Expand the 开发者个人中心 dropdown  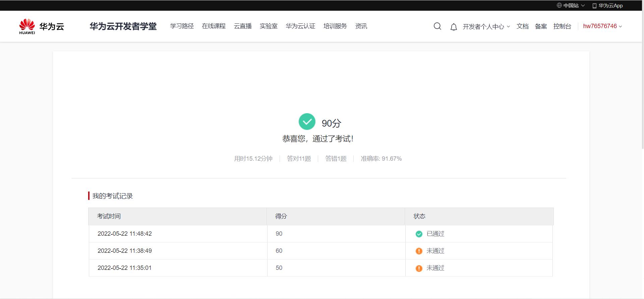coord(486,26)
